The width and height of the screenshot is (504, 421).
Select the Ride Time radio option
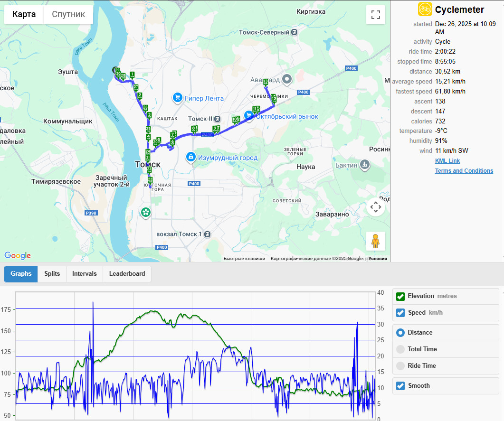[x=400, y=365]
